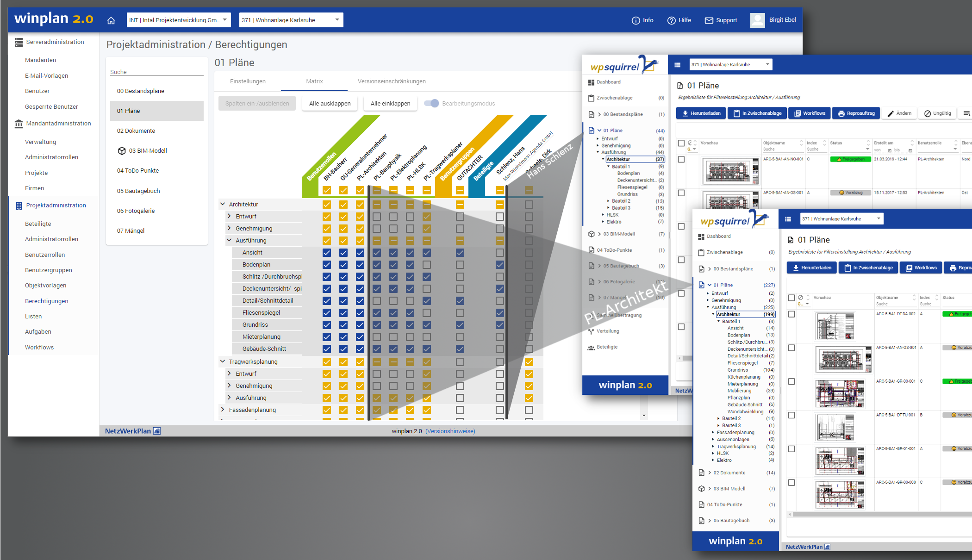Click the 04 ToDo-Punkte document icon in the lower wpsquirrel window

pyautogui.click(x=702, y=505)
